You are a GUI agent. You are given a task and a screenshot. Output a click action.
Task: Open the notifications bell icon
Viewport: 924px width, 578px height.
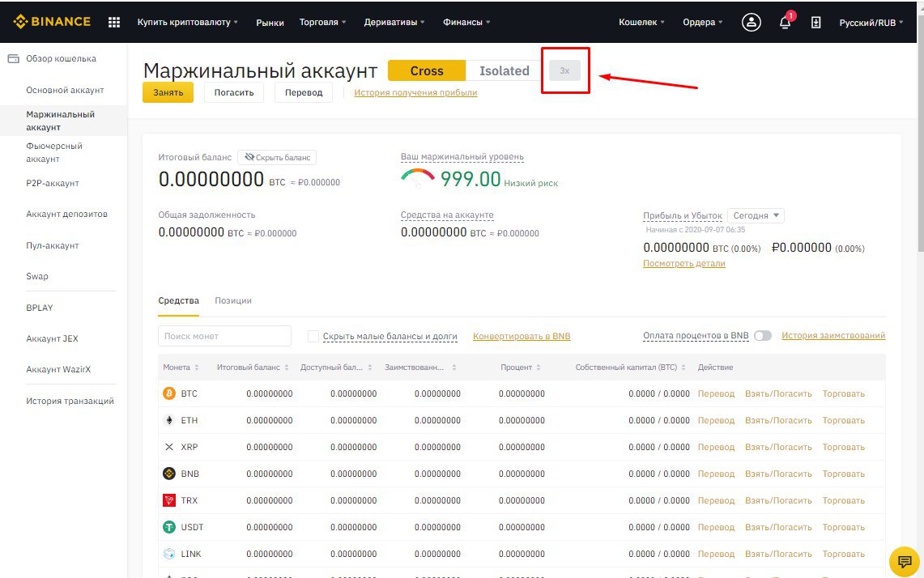[785, 23]
